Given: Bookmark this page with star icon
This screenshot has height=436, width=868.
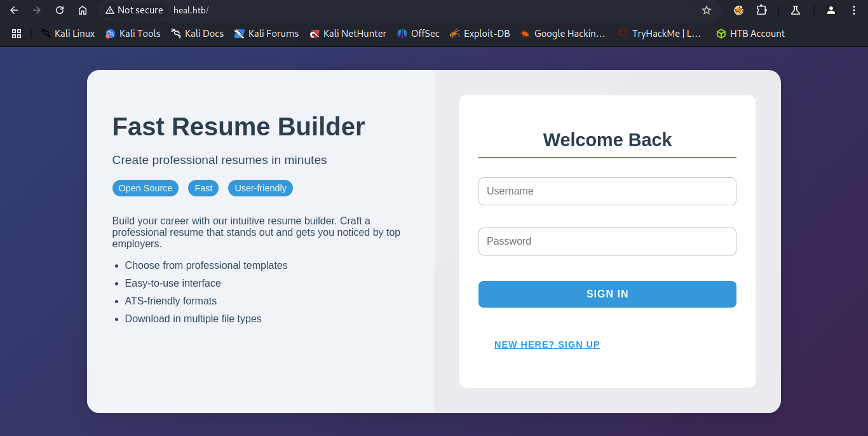Looking at the screenshot, I should 706,10.
